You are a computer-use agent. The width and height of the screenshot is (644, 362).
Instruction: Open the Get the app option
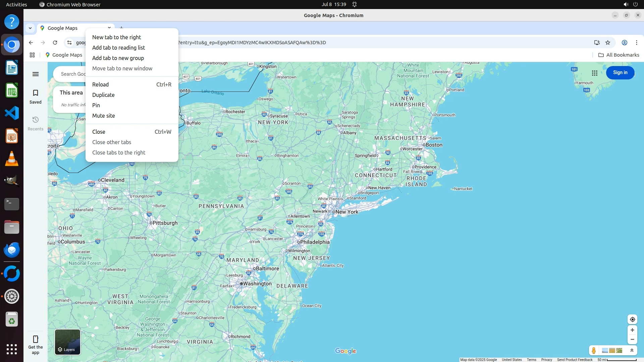36,345
